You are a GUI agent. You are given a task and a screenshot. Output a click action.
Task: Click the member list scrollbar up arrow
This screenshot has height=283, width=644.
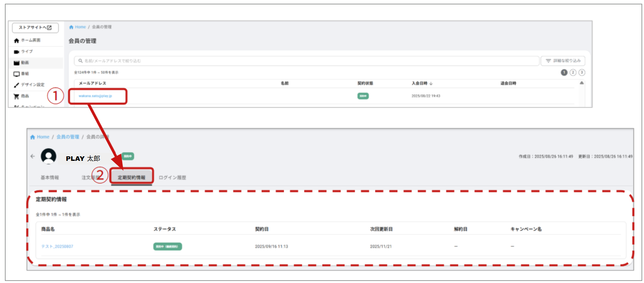click(x=581, y=83)
